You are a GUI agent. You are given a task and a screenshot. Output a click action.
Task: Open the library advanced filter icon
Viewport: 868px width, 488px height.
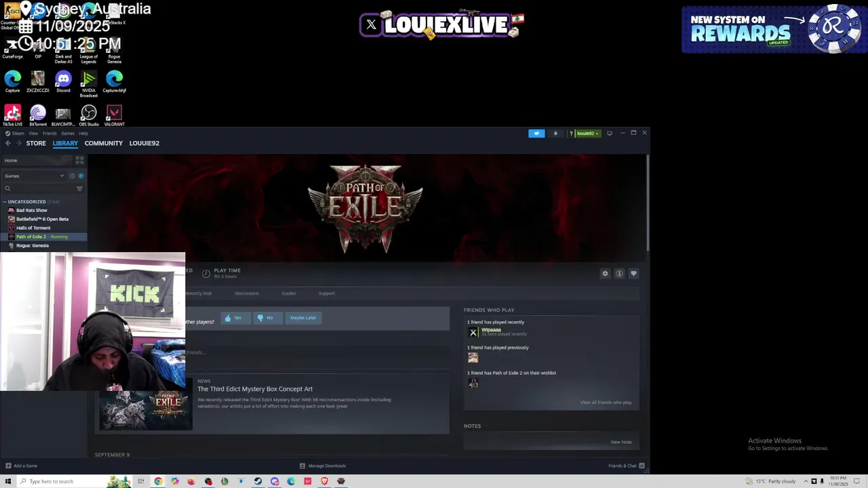pos(79,188)
